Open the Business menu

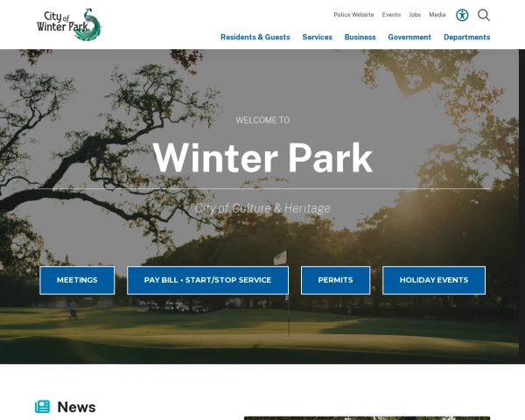(x=360, y=37)
